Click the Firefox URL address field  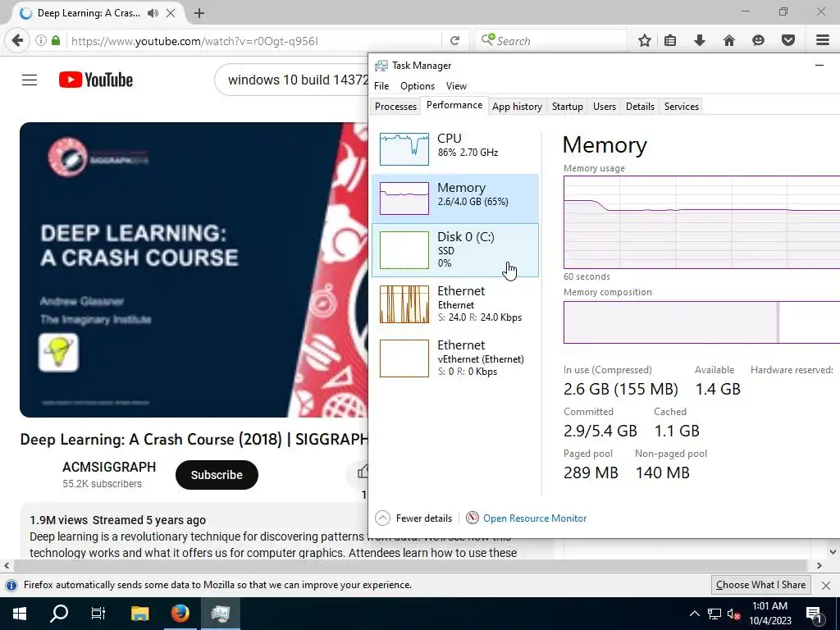coord(254,41)
